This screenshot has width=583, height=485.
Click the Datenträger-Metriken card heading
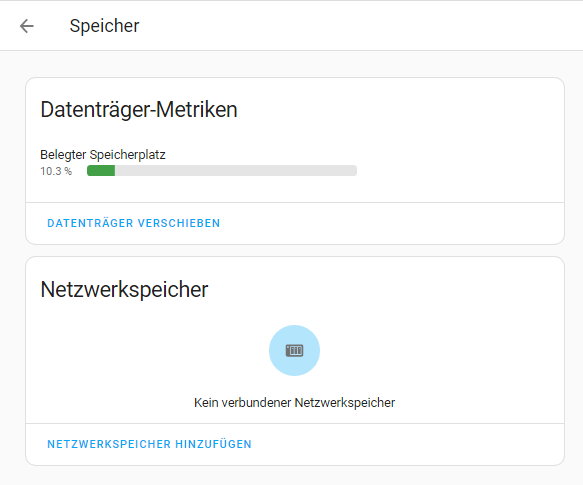(139, 110)
